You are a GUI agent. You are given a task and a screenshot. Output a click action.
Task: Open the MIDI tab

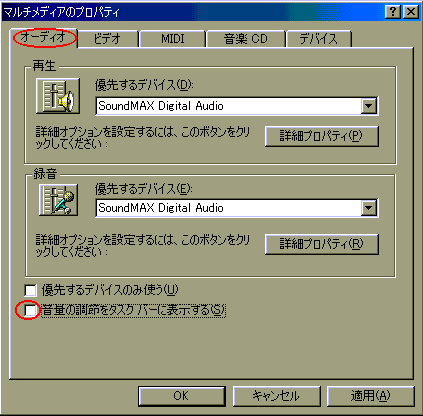172,39
